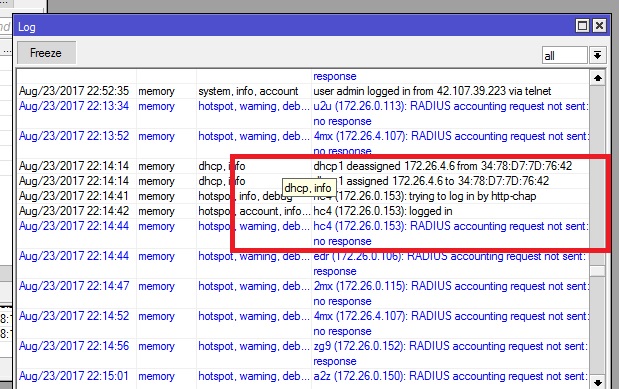Select log entry timestamp Aug/23/2017 22:13:34
Screen dimensions: 619x389
coord(74,106)
